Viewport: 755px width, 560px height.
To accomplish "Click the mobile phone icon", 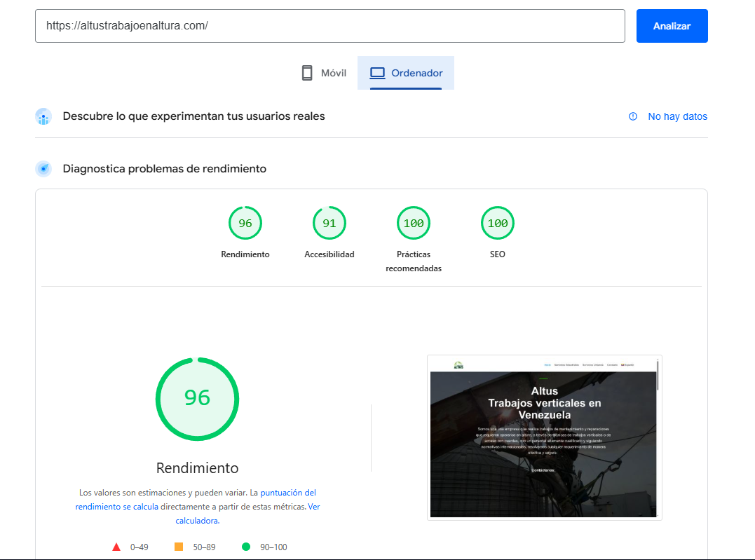I will 307,73.
